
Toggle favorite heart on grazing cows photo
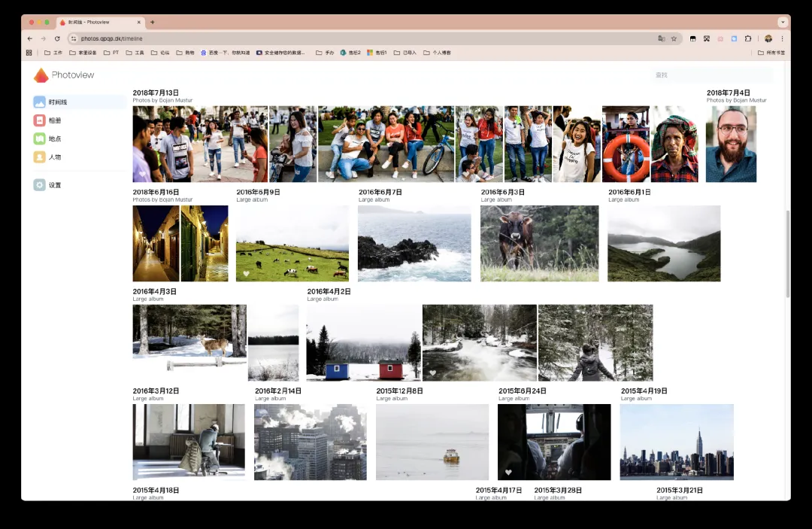click(x=246, y=274)
